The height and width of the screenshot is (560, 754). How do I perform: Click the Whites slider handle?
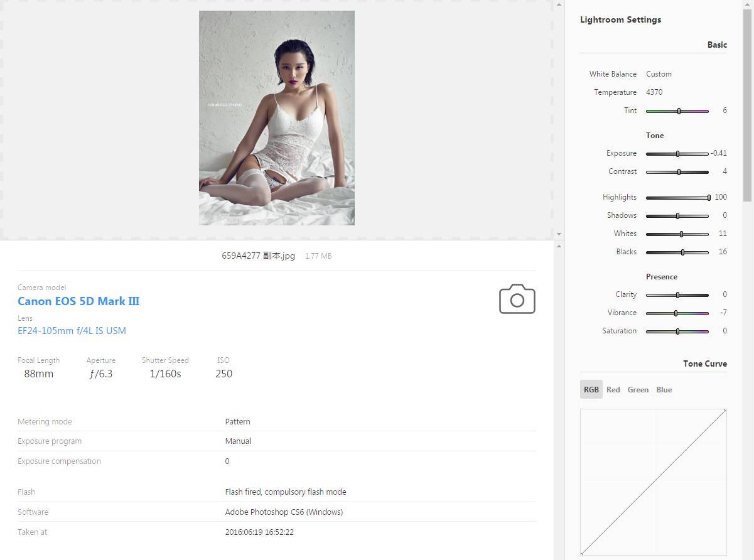681,234
